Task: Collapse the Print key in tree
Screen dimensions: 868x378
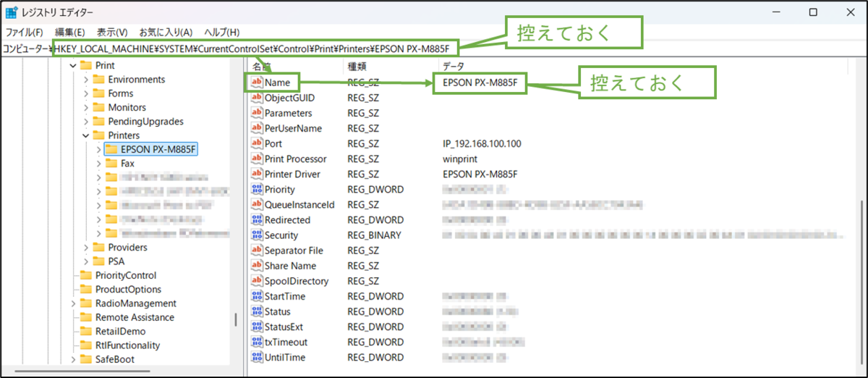Action: click(72, 66)
